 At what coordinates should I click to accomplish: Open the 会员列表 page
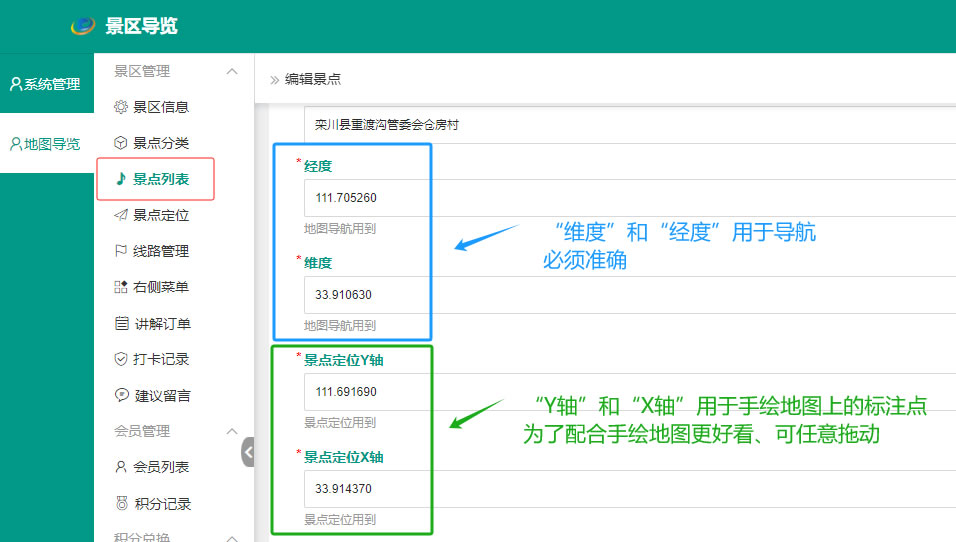pos(161,467)
